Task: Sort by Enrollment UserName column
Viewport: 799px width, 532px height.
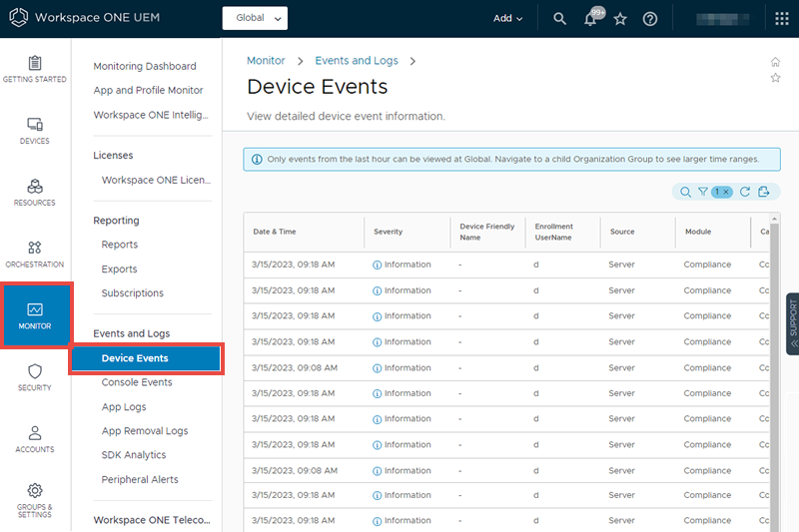Action: pyautogui.click(x=554, y=232)
